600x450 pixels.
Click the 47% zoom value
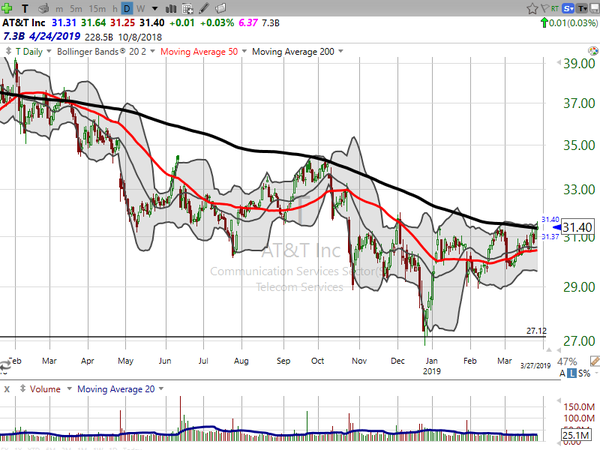(x=567, y=362)
